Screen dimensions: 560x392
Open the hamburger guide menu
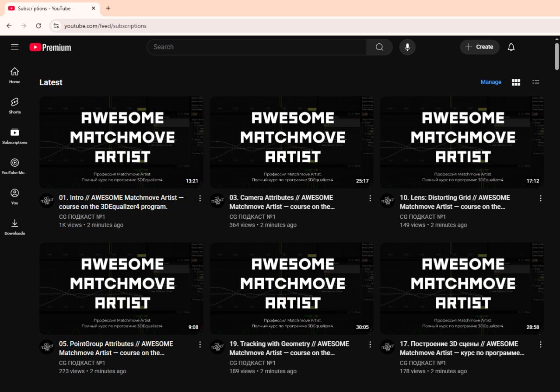point(15,47)
